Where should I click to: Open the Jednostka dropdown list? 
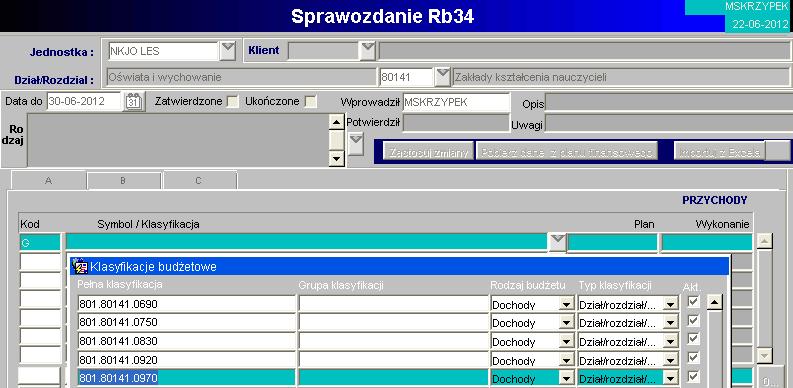click(228, 51)
